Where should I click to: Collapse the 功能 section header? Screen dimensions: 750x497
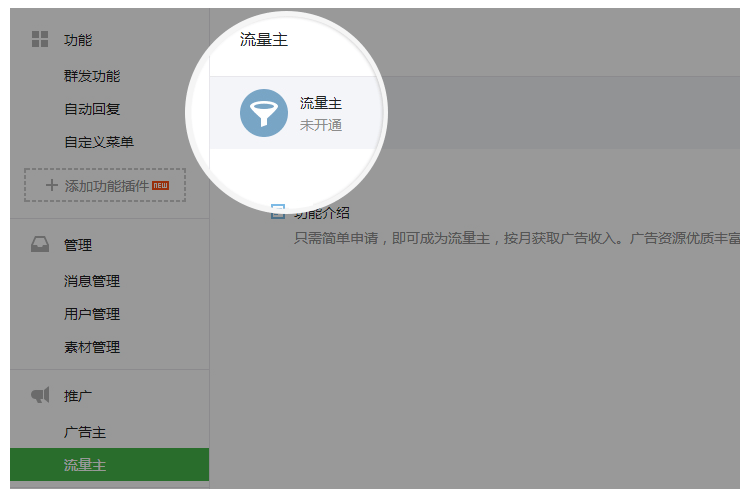click(78, 40)
